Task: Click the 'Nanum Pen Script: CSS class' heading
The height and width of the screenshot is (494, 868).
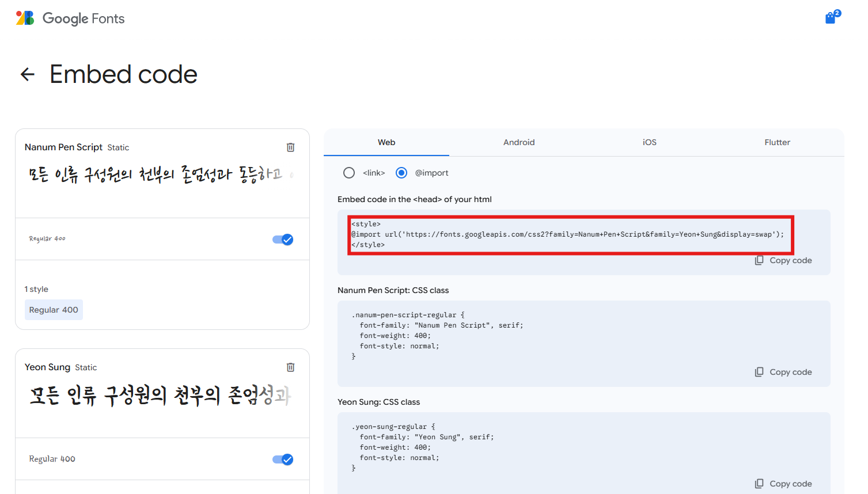Action: [x=393, y=290]
